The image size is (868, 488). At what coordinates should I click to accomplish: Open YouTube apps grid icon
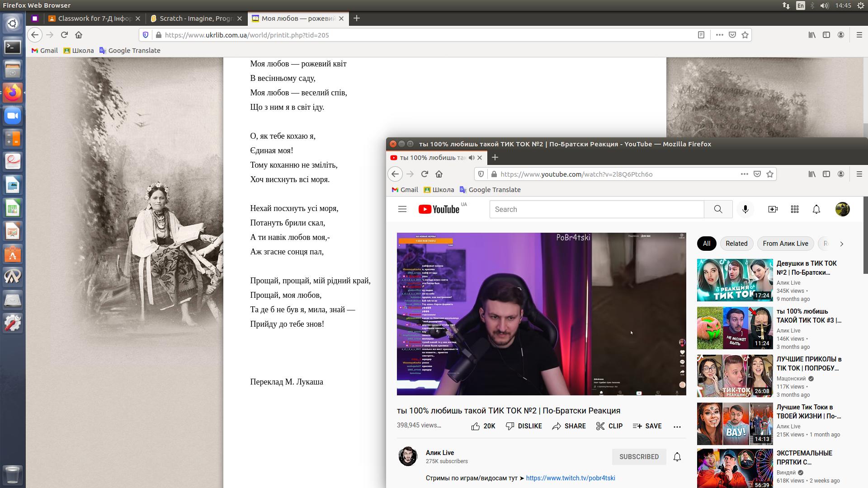pyautogui.click(x=794, y=209)
